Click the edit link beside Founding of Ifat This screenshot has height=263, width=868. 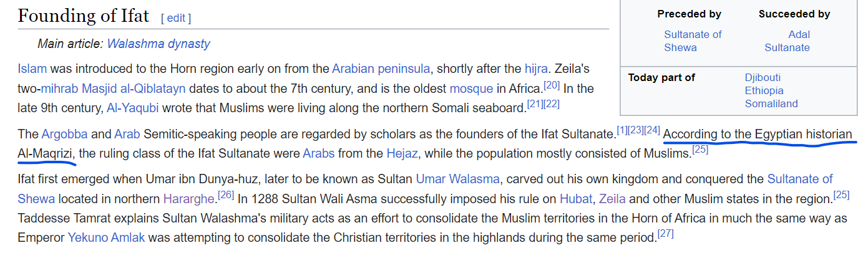[175, 18]
